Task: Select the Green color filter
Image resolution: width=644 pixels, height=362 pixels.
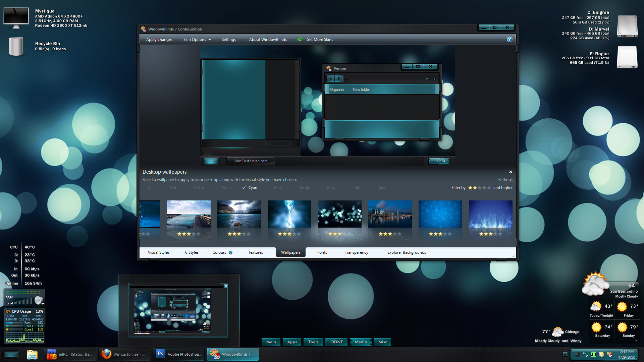Action: 226,188
